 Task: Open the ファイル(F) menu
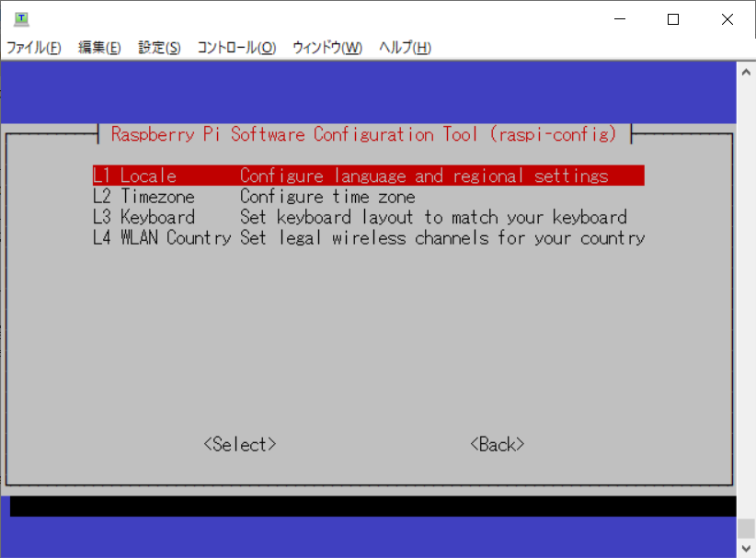(x=33, y=48)
